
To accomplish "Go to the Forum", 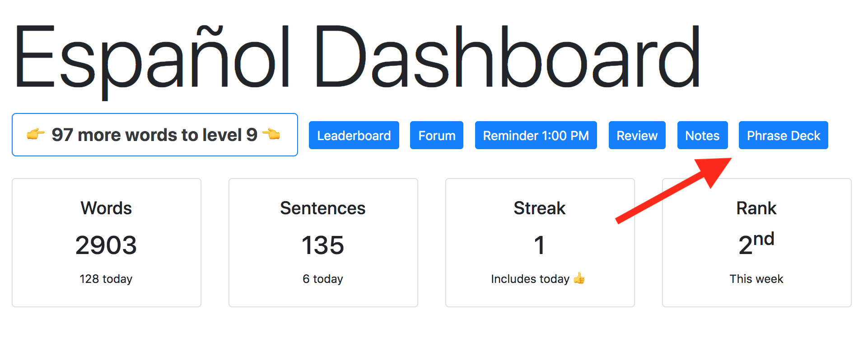I will 437,135.
